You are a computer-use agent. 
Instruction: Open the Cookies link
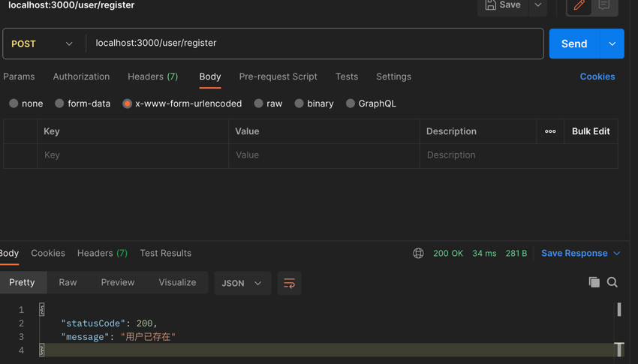(x=597, y=77)
